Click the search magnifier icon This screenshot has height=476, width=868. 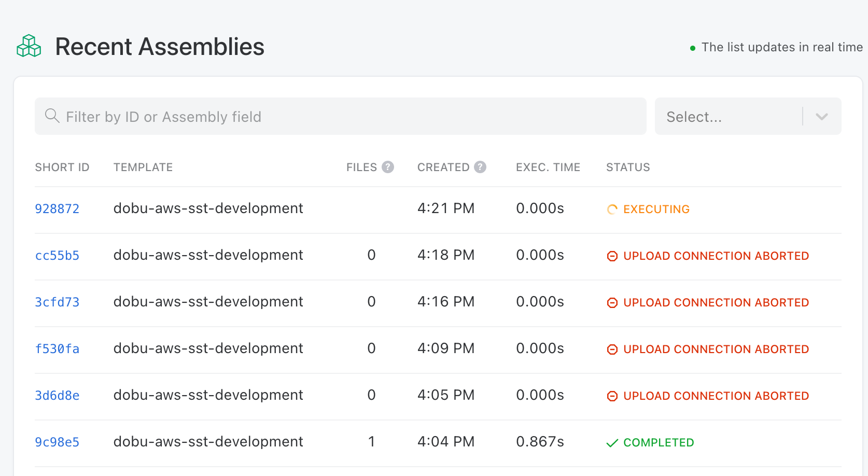[x=52, y=116]
